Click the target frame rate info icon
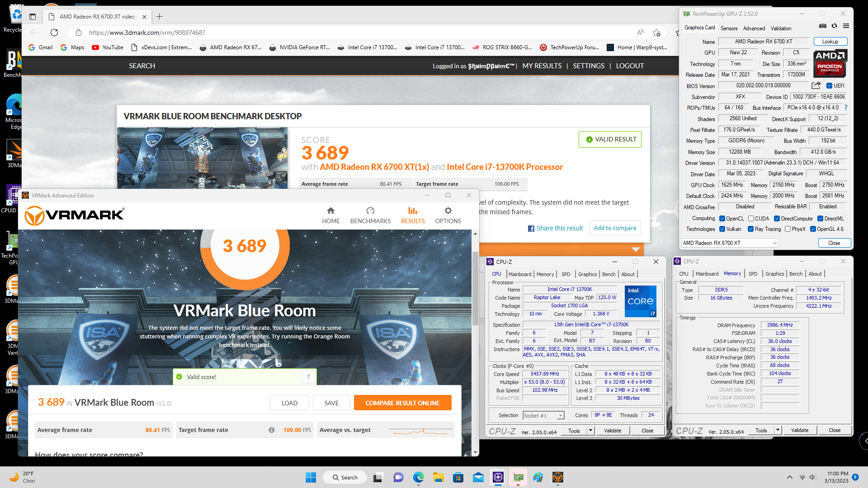 point(272,430)
